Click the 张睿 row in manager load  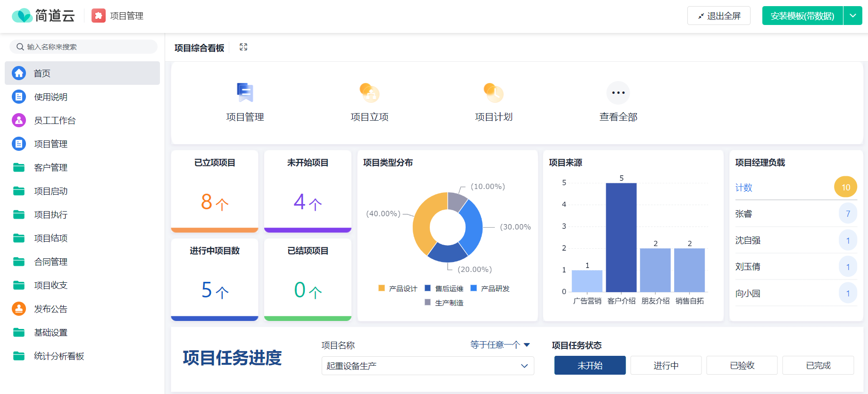796,213
